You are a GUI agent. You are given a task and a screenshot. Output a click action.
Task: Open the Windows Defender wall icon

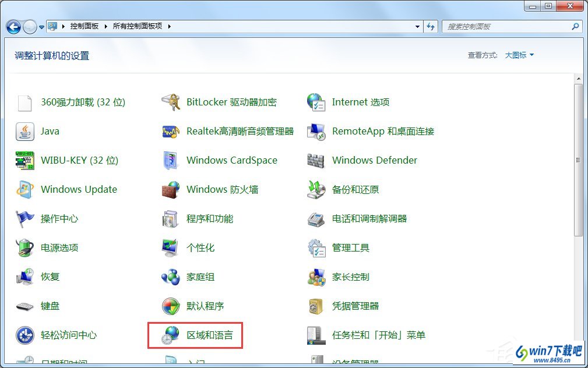coord(316,160)
